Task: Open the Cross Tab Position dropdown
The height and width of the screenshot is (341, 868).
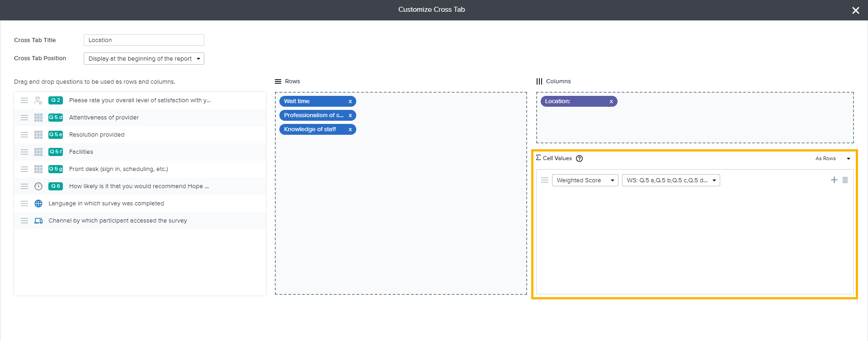Action: tap(144, 59)
